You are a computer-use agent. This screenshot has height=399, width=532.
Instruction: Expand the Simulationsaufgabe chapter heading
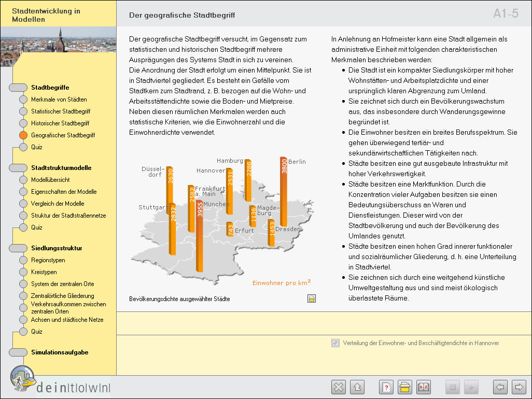click(x=59, y=352)
